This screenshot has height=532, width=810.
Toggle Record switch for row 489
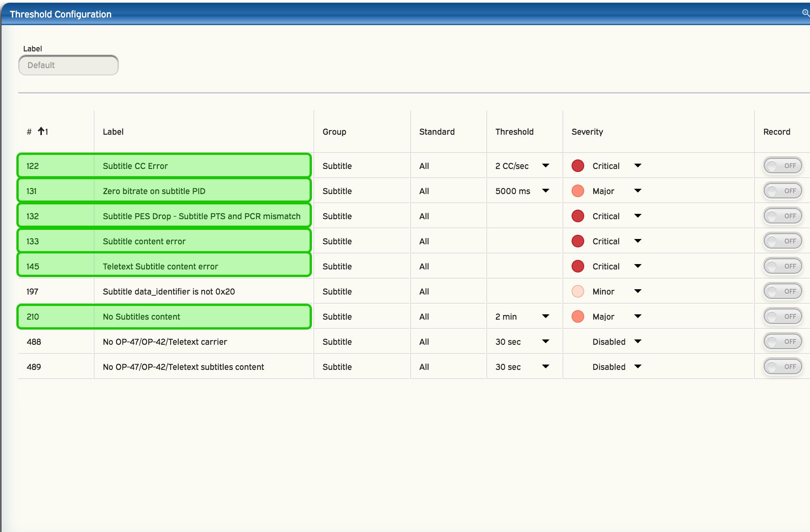[x=783, y=367]
